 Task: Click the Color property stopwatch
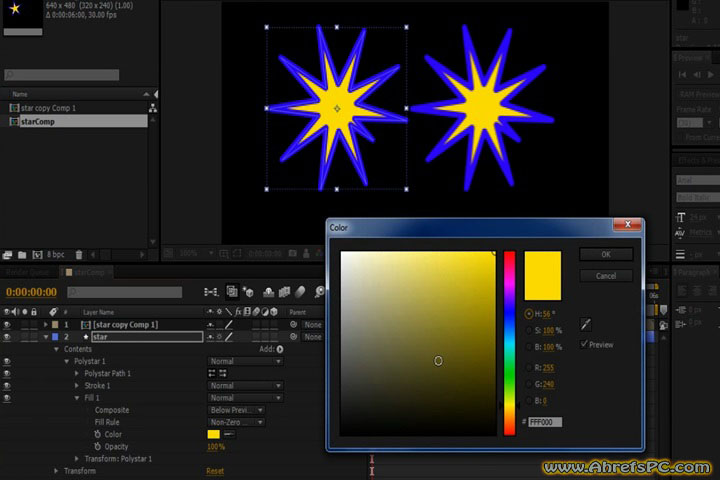pyautogui.click(x=97, y=434)
